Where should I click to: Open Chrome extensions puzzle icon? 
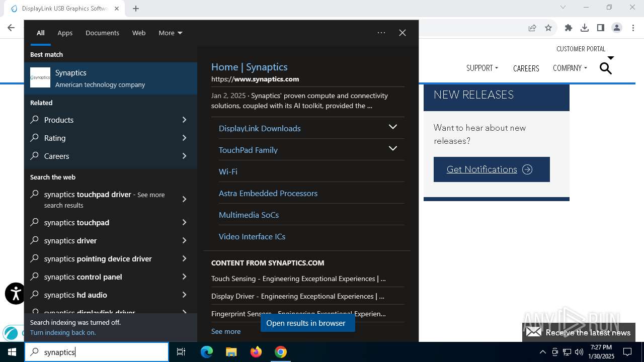point(569,28)
